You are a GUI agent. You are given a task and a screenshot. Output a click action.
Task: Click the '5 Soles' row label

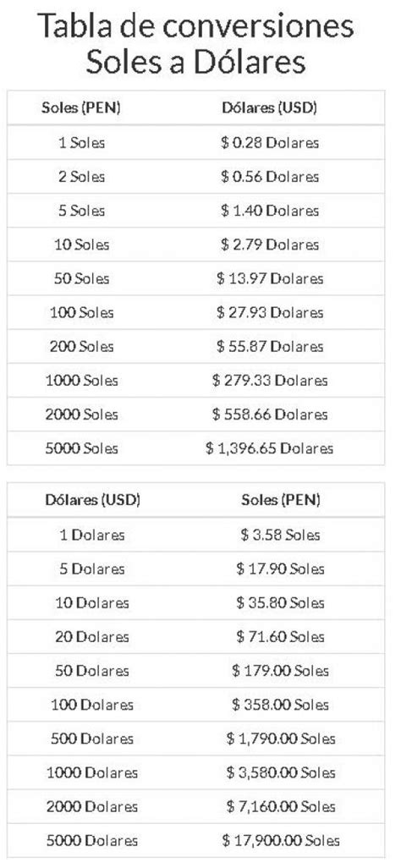(x=81, y=211)
